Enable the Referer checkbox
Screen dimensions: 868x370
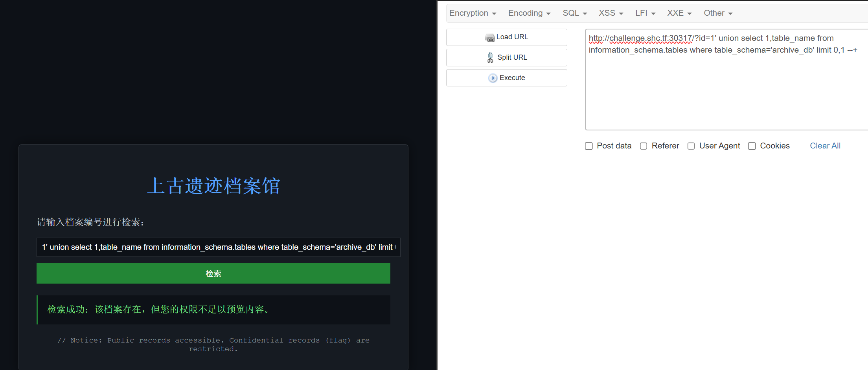tap(644, 146)
